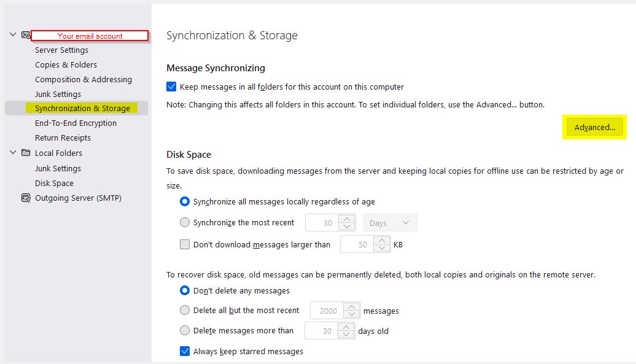Screen dimensions: 636x364
Task: Decrease days old value
Action: [x=346, y=335]
